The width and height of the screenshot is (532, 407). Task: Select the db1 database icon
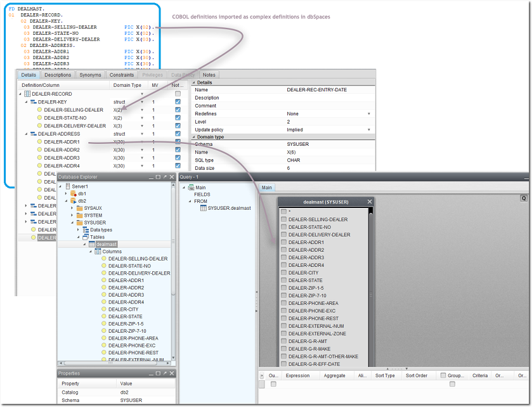tap(73, 193)
